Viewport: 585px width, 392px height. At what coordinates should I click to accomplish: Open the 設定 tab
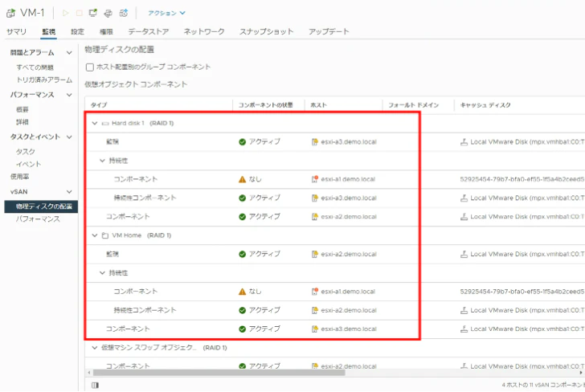coord(78,31)
